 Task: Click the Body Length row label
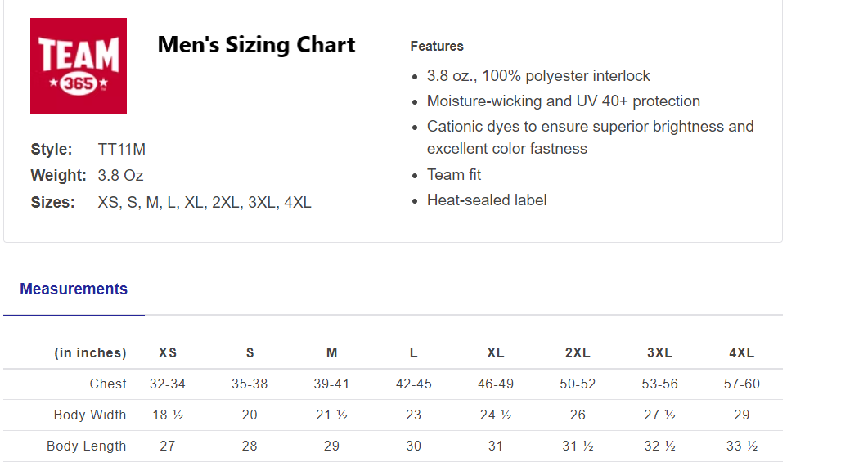coord(87,446)
